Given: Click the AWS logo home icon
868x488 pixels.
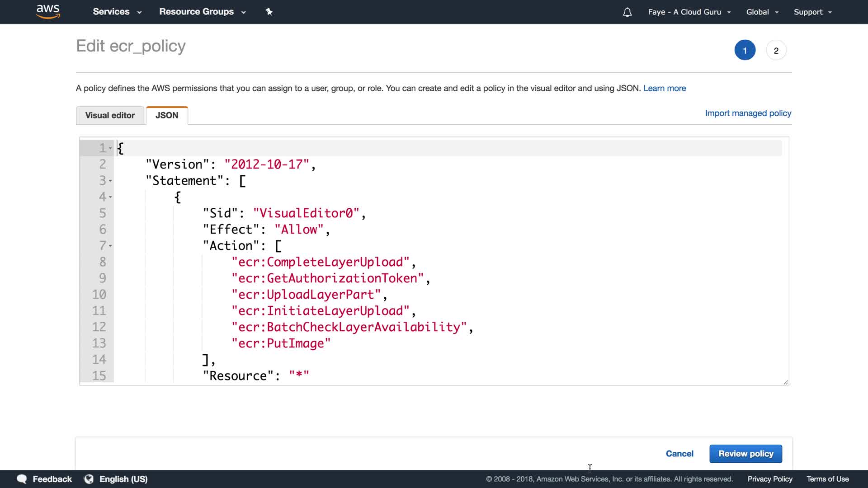Looking at the screenshot, I should coord(48,12).
